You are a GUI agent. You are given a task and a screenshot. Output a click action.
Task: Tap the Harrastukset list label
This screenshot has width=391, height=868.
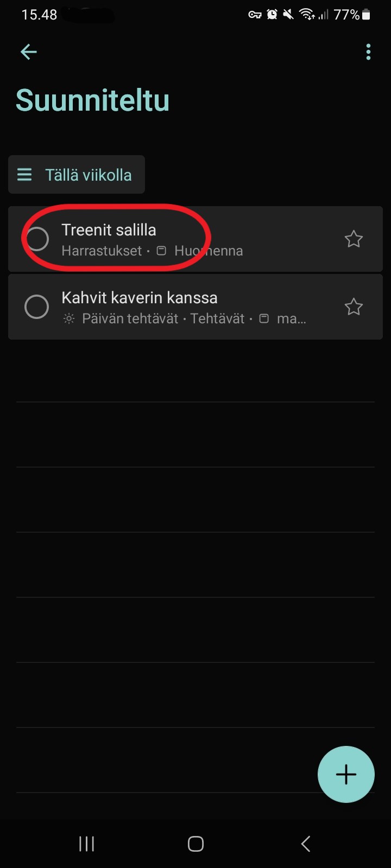click(102, 251)
